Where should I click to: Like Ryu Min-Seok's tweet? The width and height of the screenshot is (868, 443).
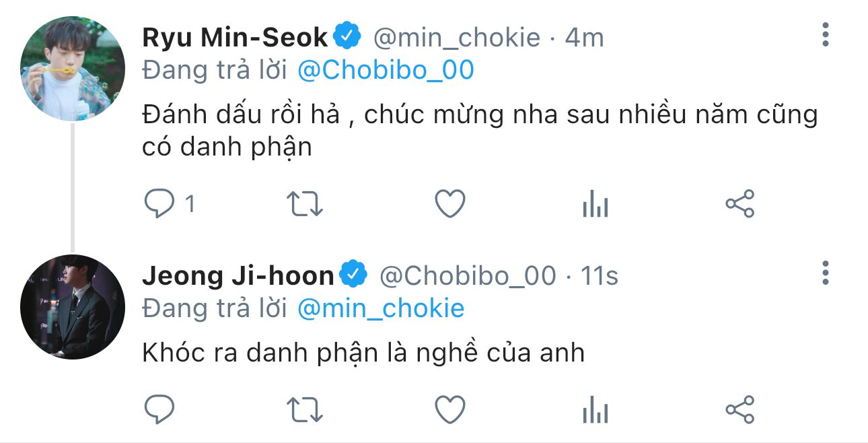pos(450,204)
